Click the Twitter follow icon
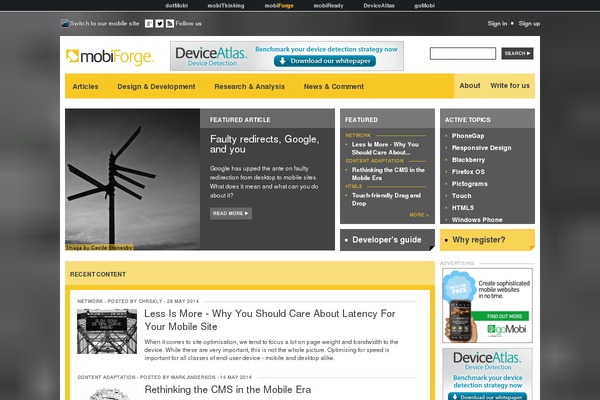This screenshot has height=400, width=600. (x=160, y=24)
